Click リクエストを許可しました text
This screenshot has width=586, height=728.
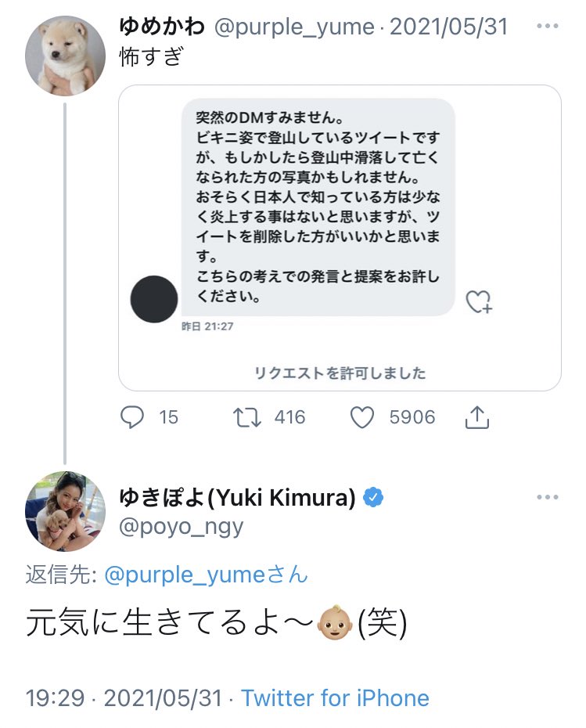pyautogui.click(x=340, y=373)
